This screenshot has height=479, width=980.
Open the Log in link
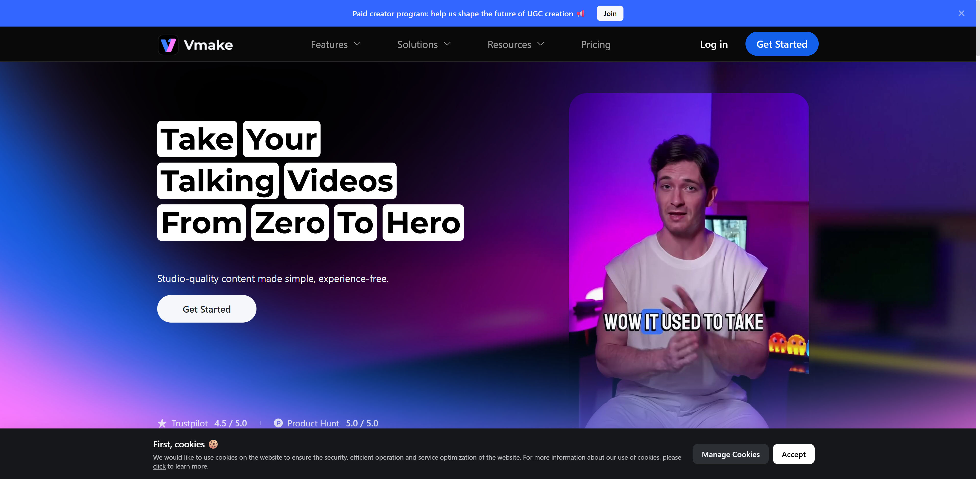pos(714,44)
